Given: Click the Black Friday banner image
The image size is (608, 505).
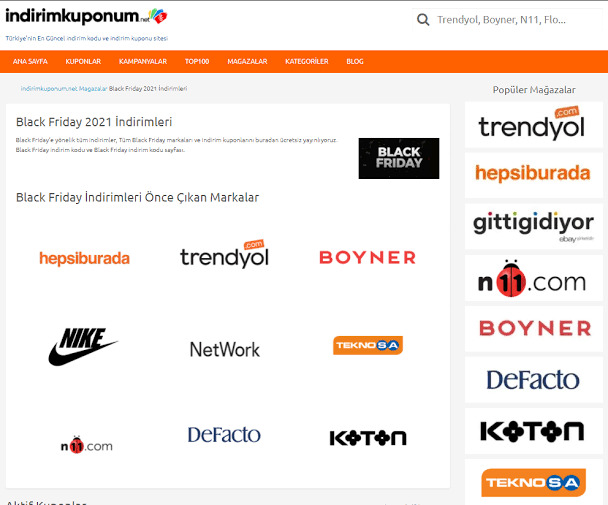Looking at the screenshot, I should 399,158.
